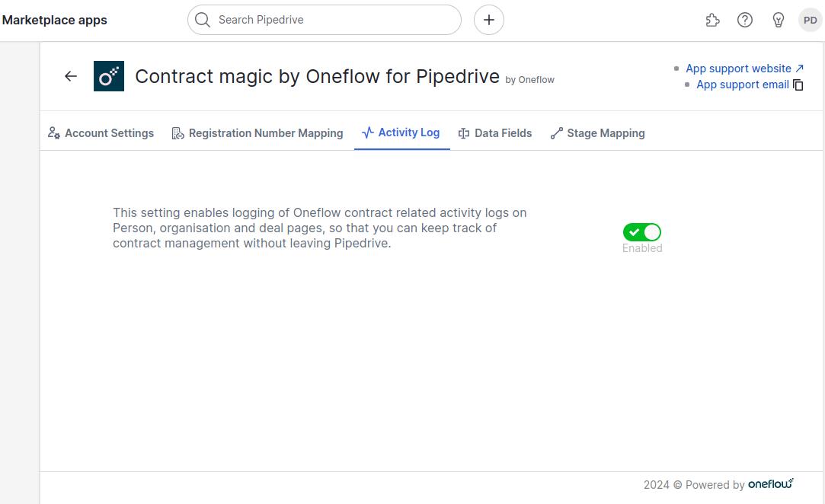825x504 pixels.
Task: Click the Oneflow app logo beside the title
Action: pos(108,76)
